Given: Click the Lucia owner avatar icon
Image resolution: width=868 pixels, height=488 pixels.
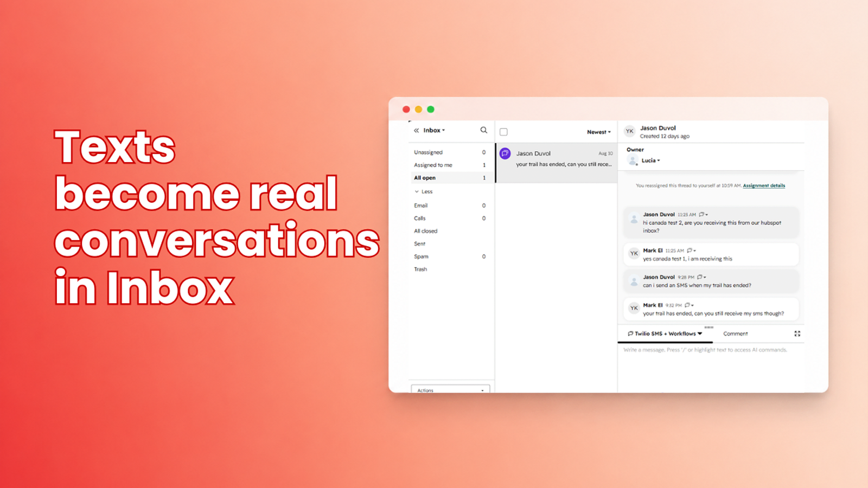Looking at the screenshot, I should [633, 160].
